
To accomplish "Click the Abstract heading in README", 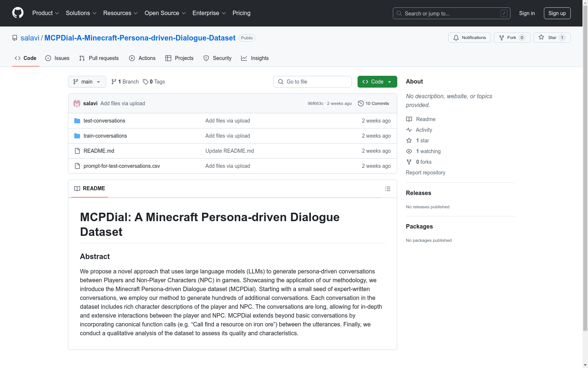I will [x=95, y=256].
